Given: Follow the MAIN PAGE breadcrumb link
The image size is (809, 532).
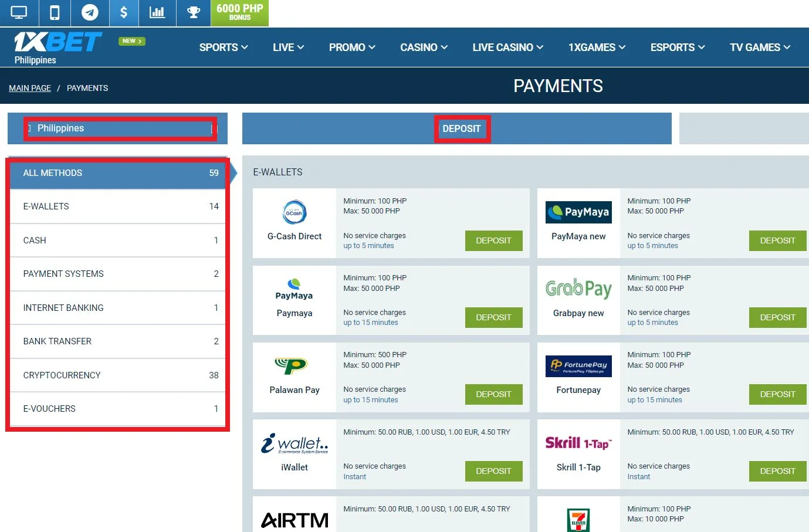Looking at the screenshot, I should click(x=30, y=88).
